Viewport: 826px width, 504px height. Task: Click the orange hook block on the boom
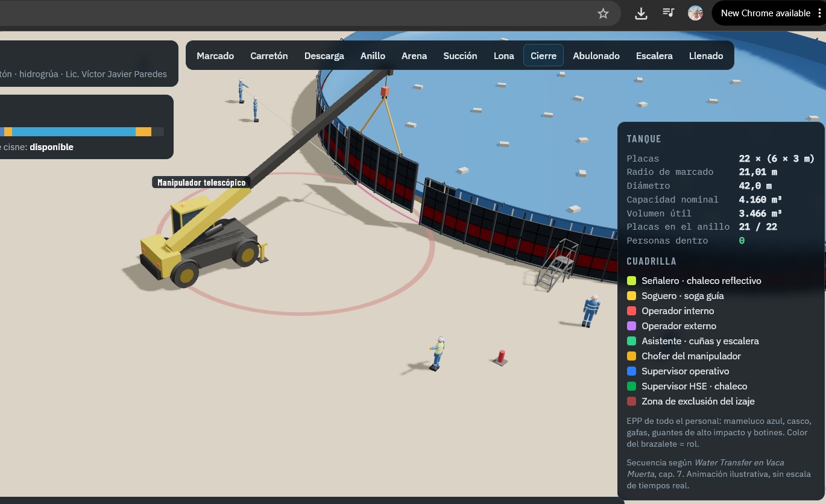(x=385, y=91)
